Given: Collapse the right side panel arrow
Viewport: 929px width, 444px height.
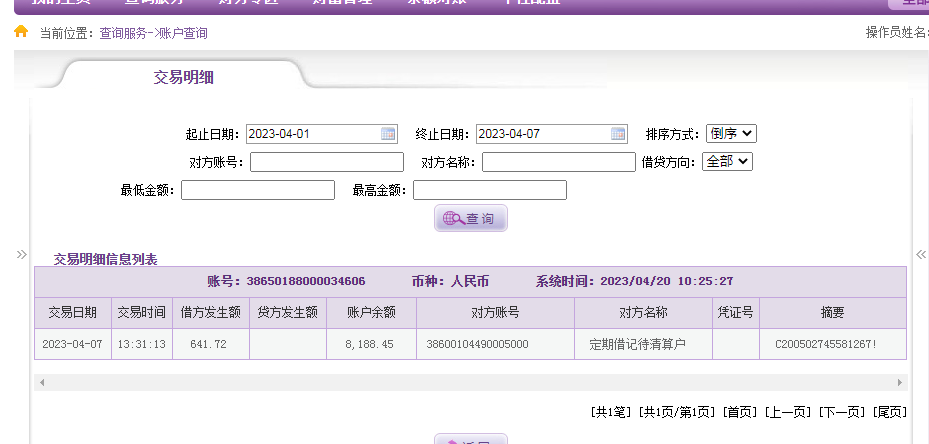Looking at the screenshot, I should click(x=920, y=255).
